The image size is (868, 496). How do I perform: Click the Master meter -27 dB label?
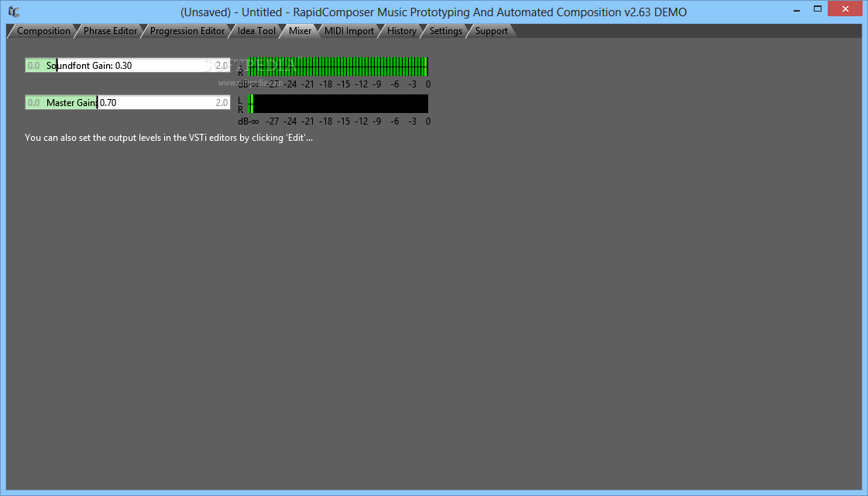(273, 121)
